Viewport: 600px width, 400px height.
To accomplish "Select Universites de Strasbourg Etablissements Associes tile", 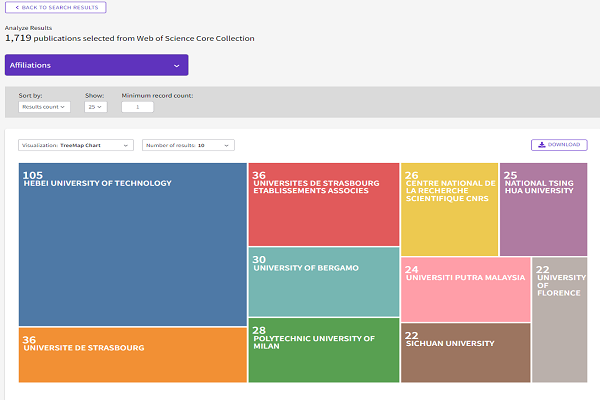I will coord(324,204).
